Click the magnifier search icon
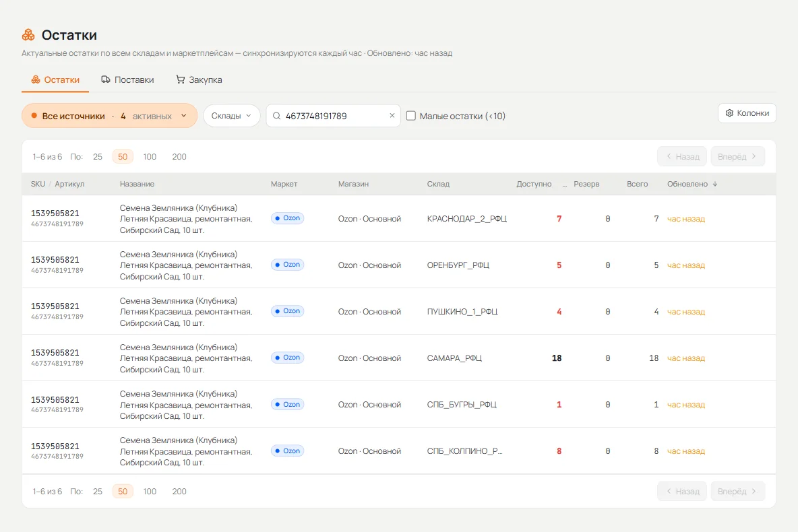Viewport: 798px width, 532px height. coord(276,116)
